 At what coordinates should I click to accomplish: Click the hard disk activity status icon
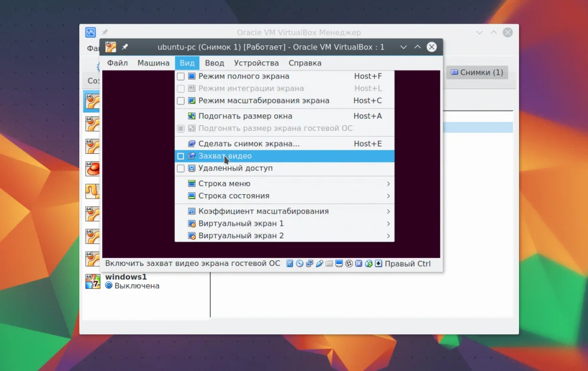click(290, 264)
